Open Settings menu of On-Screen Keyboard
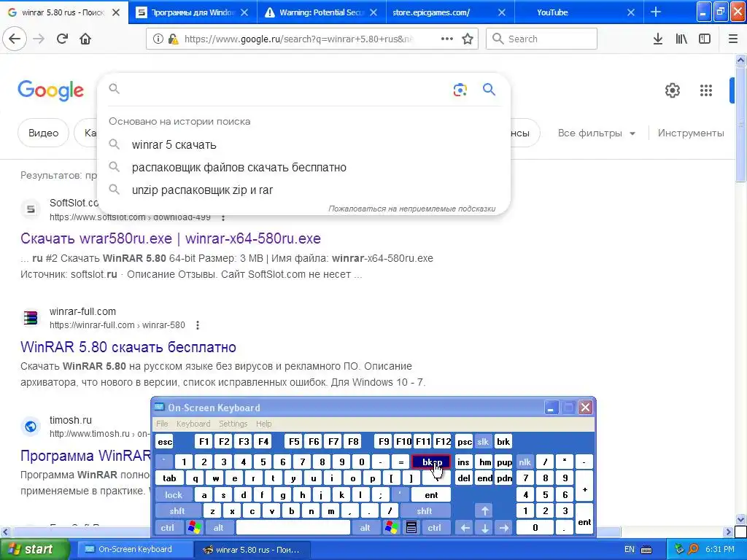This screenshot has height=560, width=747. tap(233, 424)
